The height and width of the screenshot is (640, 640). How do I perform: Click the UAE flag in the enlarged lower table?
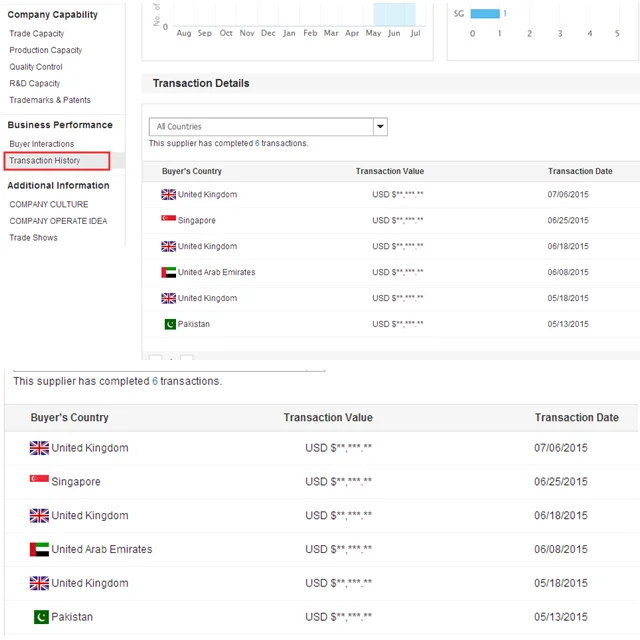pos(39,549)
